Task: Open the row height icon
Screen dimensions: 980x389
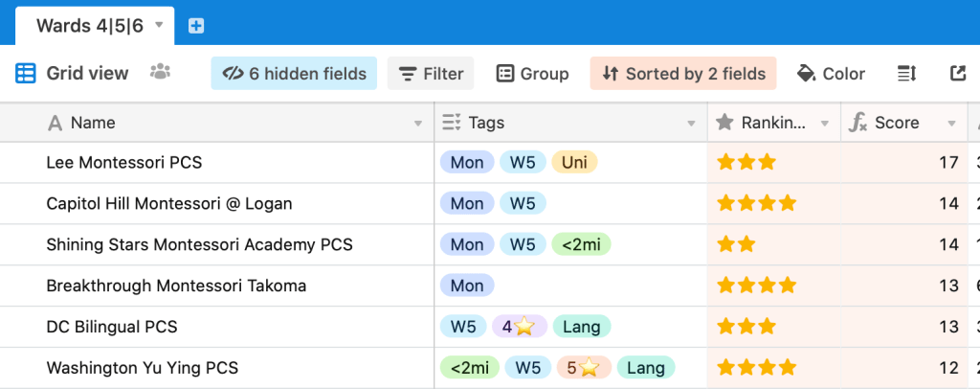Action: pyautogui.click(x=906, y=74)
